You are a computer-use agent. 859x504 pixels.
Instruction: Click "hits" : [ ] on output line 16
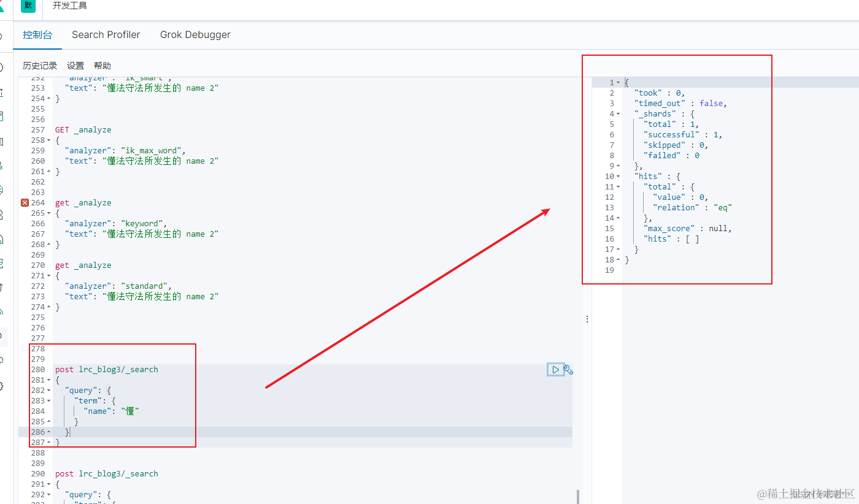click(672, 239)
